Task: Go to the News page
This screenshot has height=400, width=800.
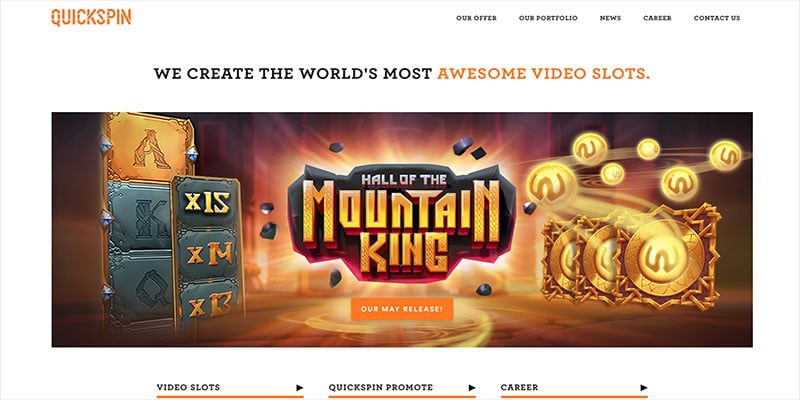Action: coord(610,18)
